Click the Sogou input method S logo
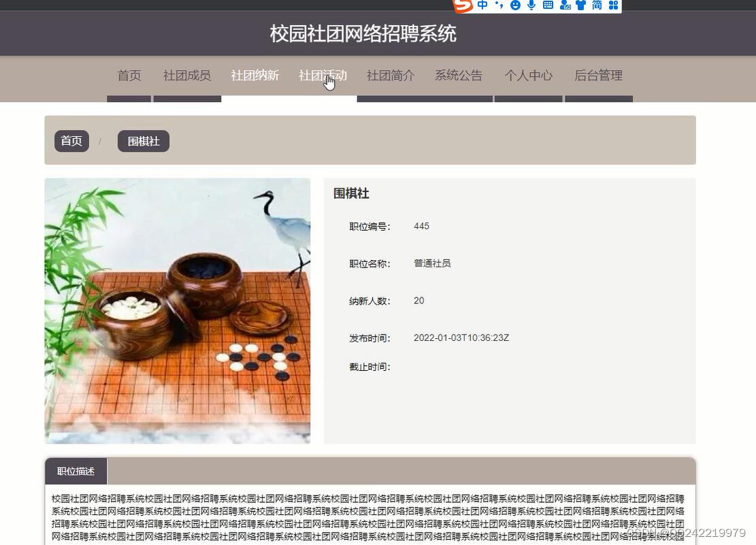756x545 pixels. (461, 6)
